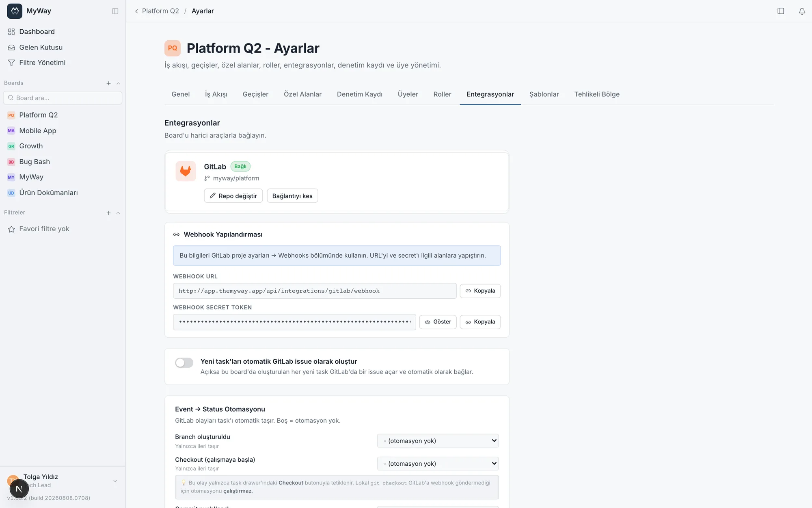Open the Geçişler tab

coord(255,94)
